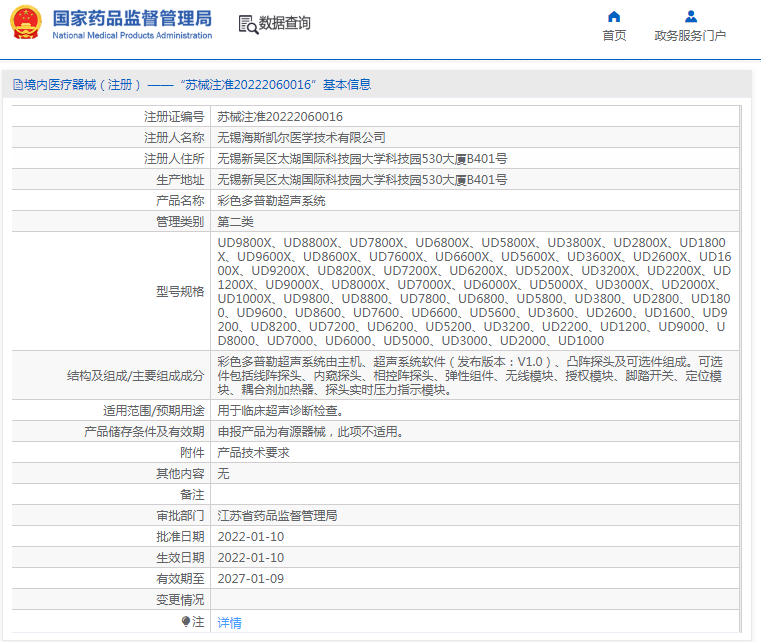The width and height of the screenshot is (761, 642).
Task: Click the 审批部门 row label
Action: (x=180, y=515)
